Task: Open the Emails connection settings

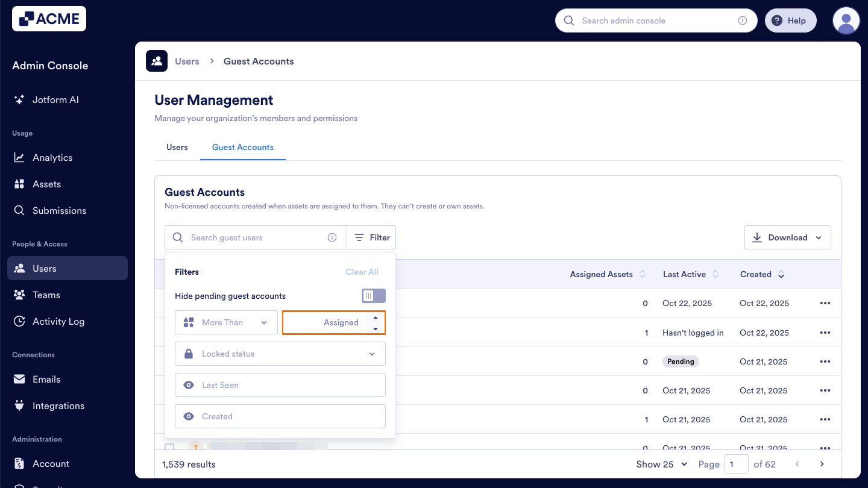Action: point(46,379)
